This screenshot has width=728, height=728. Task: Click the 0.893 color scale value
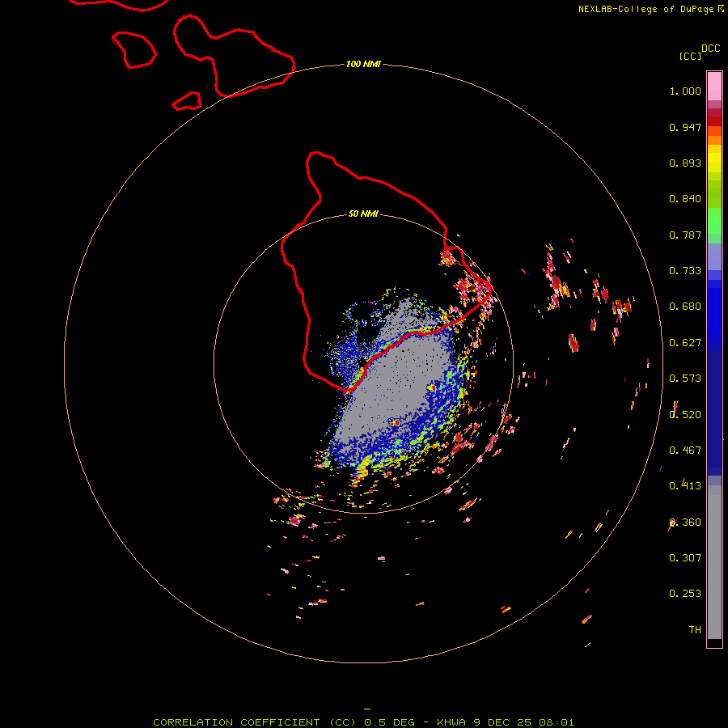685,163
